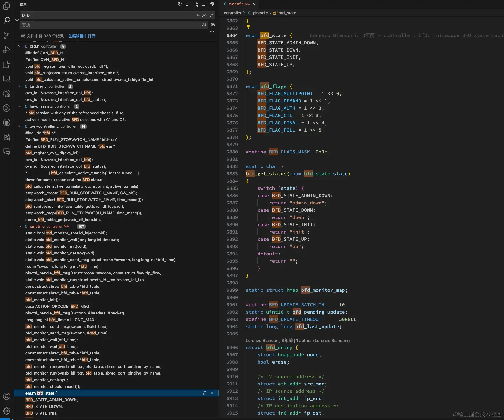
Task: Dismiss the enum bfd_state search result
Action: 212,393
